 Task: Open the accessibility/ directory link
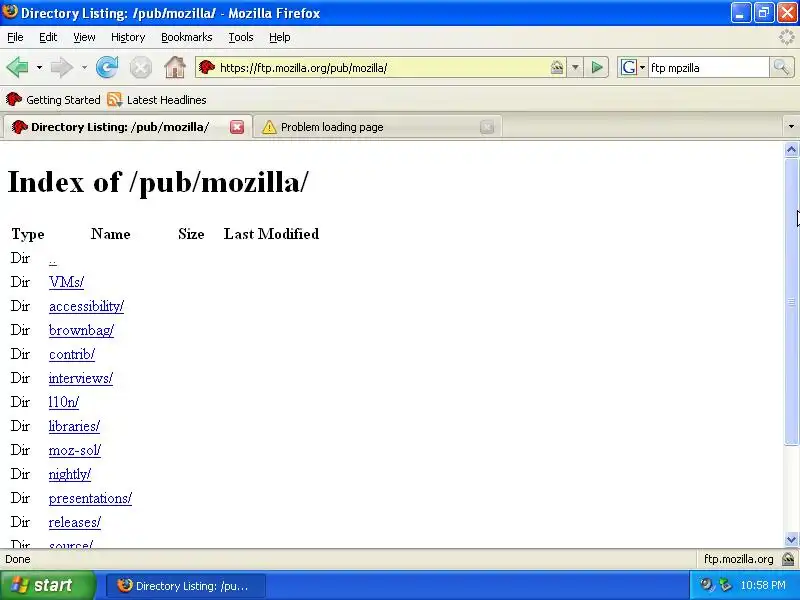click(x=86, y=306)
